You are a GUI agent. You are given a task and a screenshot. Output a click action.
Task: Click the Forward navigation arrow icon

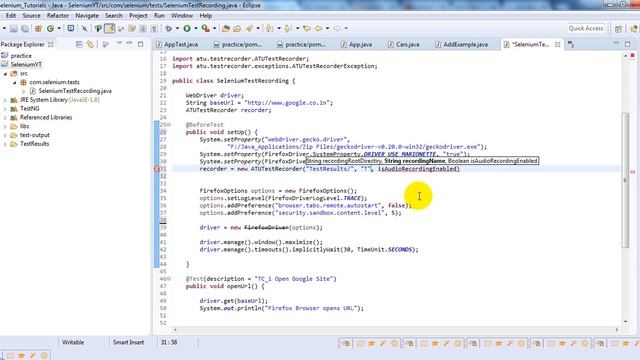pos(337,28)
